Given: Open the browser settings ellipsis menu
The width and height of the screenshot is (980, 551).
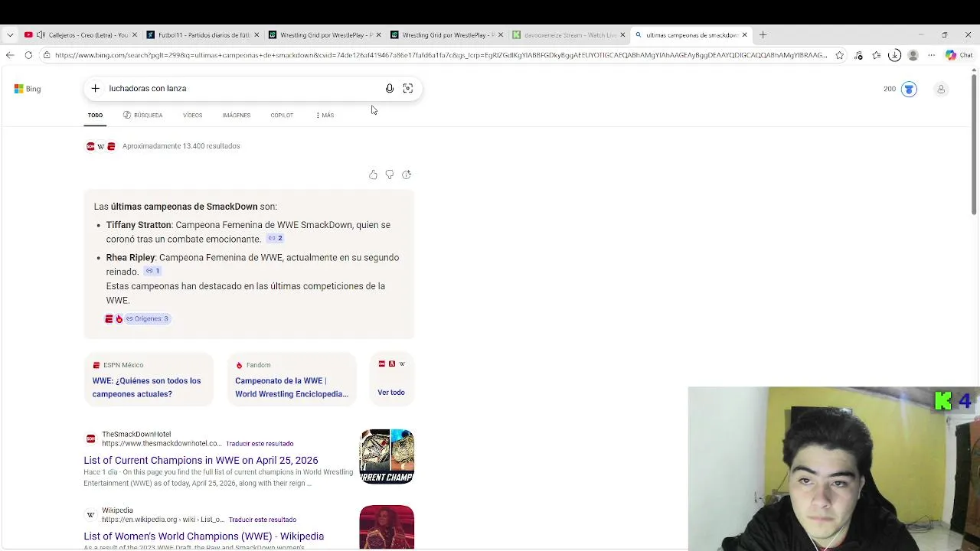Looking at the screenshot, I should click(931, 55).
